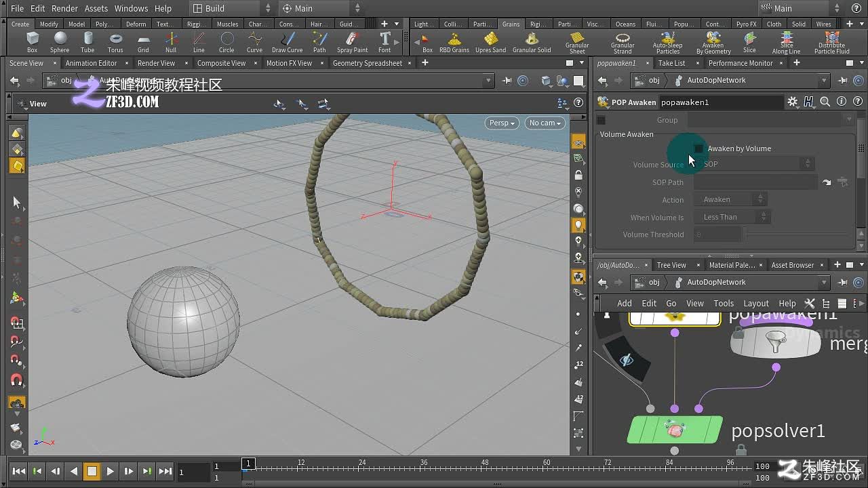Select the Line shelf tool
The height and width of the screenshot is (488, 868).
[199, 42]
